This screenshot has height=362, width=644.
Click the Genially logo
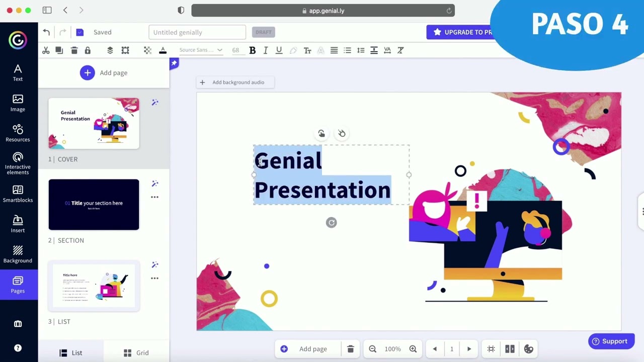click(x=18, y=40)
